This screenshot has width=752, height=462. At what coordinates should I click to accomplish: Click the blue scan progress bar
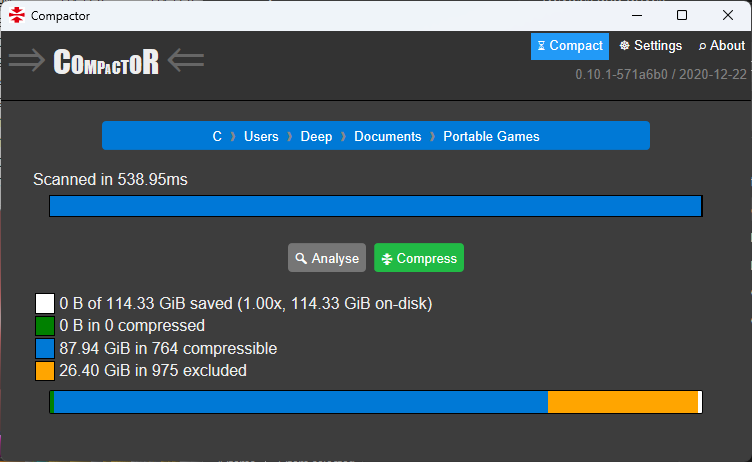(x=376, y=206)
